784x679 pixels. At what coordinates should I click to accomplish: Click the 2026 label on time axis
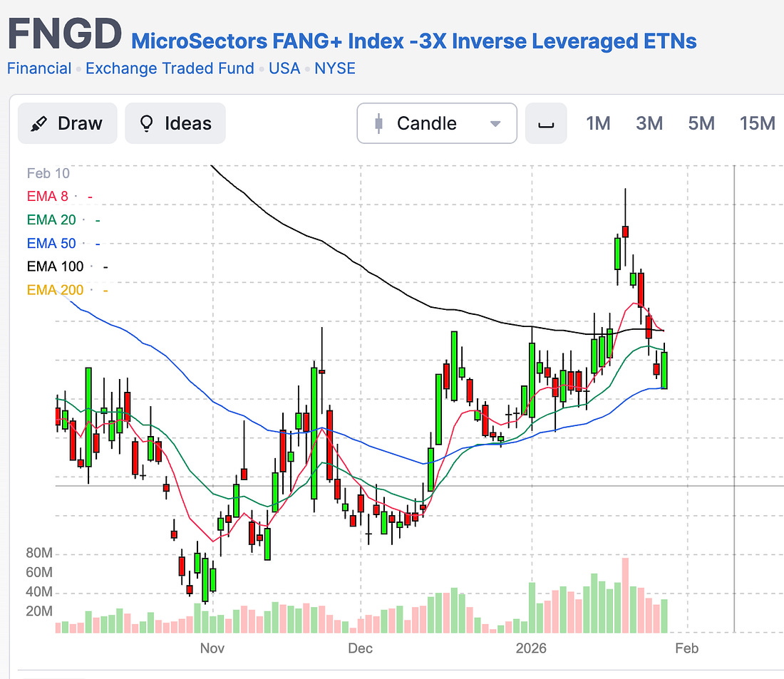(531, 648)
